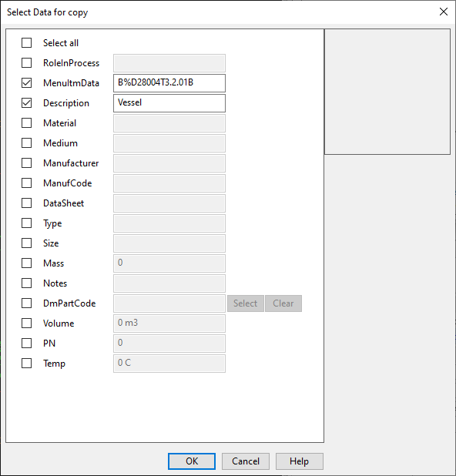Click the Description field containing Vessel
The width and height of the screenshot is (456, 476).
tap(169, 103)
